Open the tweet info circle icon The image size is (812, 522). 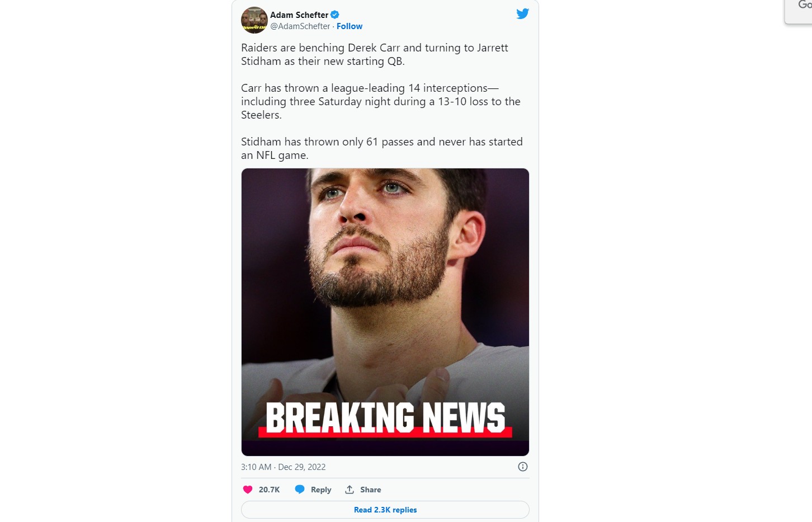click(x=523, y=467)
